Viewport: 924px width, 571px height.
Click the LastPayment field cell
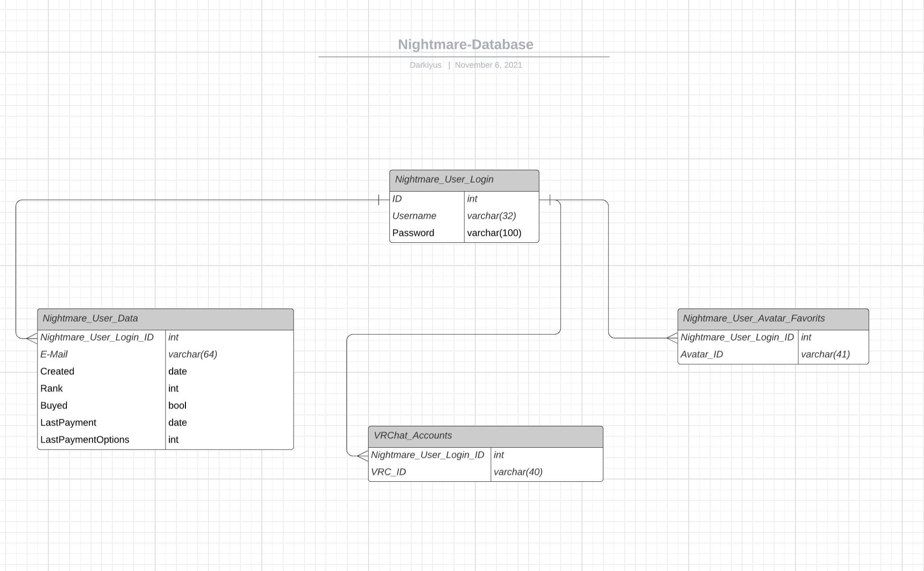[x=102, y=423]
